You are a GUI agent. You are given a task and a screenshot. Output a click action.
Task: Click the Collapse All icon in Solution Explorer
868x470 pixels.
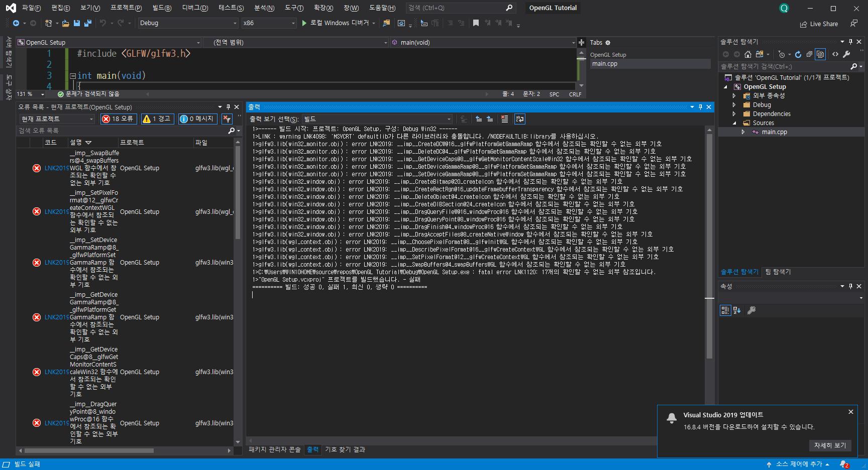(x=809, y=54)
